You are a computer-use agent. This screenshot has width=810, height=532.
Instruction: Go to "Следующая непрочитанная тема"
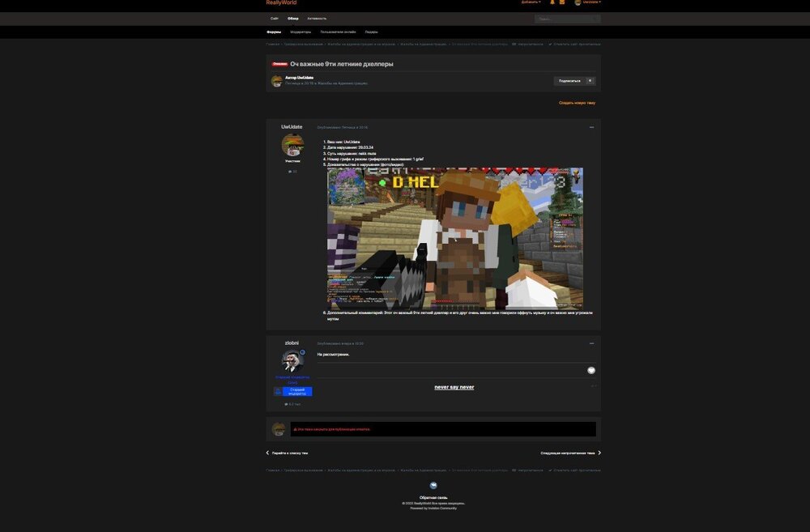[567, 453]
